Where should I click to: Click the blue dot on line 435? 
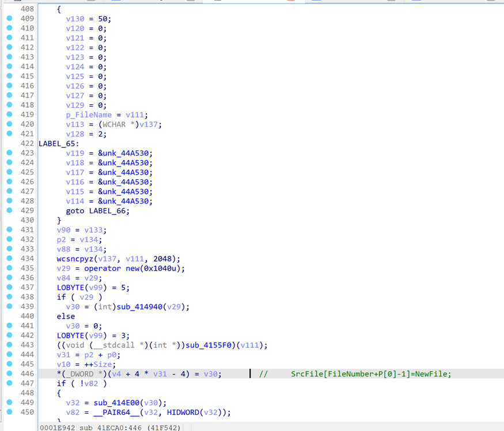point(9,269)
